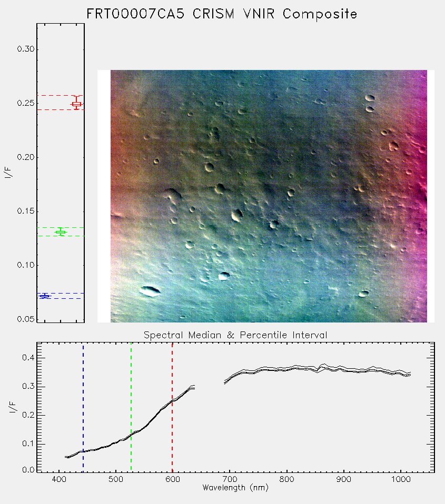Click the FRT00007CA5 CRISM VNIR Composite title
Image resolution: width=445 pixels, height=504 pixels.
pos(222,14)
